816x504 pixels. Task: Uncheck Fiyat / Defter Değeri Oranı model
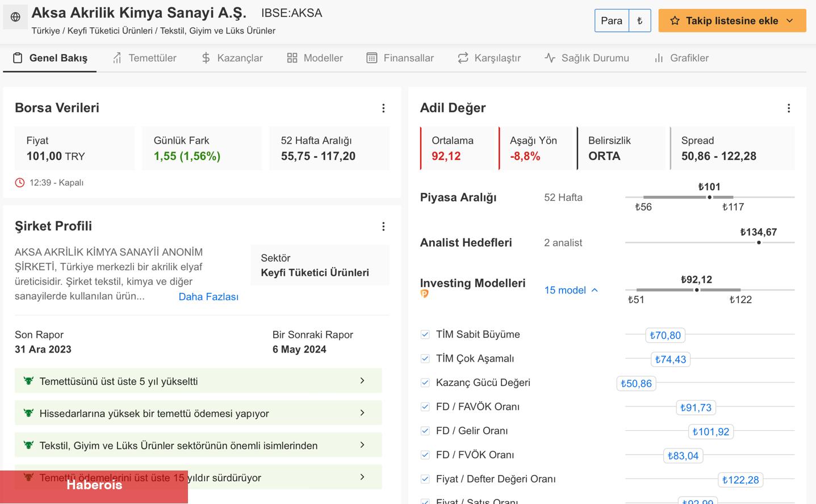(x=425, y=479)
